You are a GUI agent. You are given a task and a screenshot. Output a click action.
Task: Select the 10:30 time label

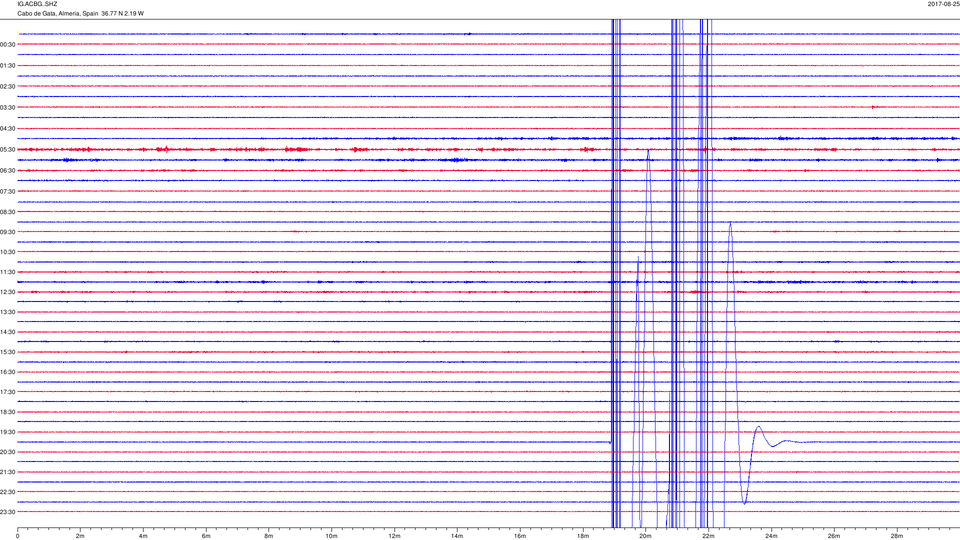point(8,252)
